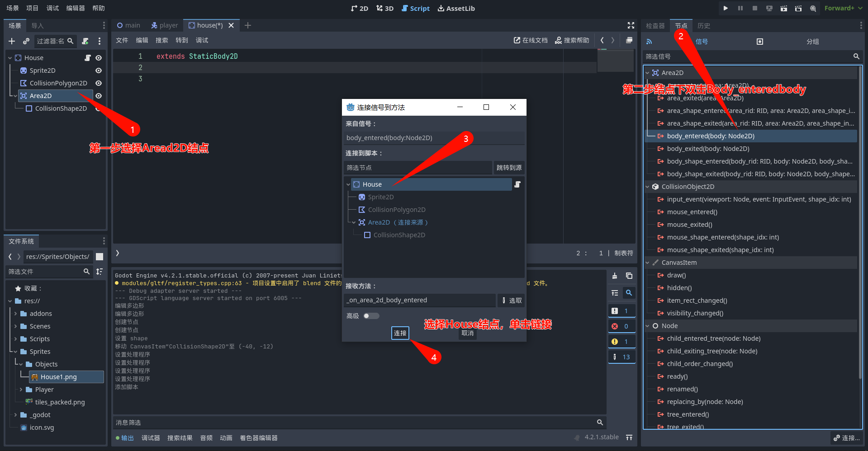This screenshot has height=451, width=868.
Task: Toggle visibility of CollisionPolygon2D node
Action: coord(99,83)
